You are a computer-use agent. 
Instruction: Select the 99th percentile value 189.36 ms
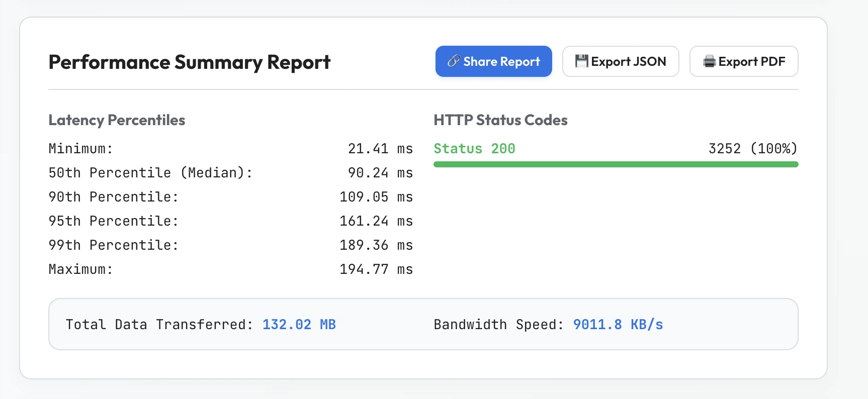pyautogui.click(x=376, y=245)
